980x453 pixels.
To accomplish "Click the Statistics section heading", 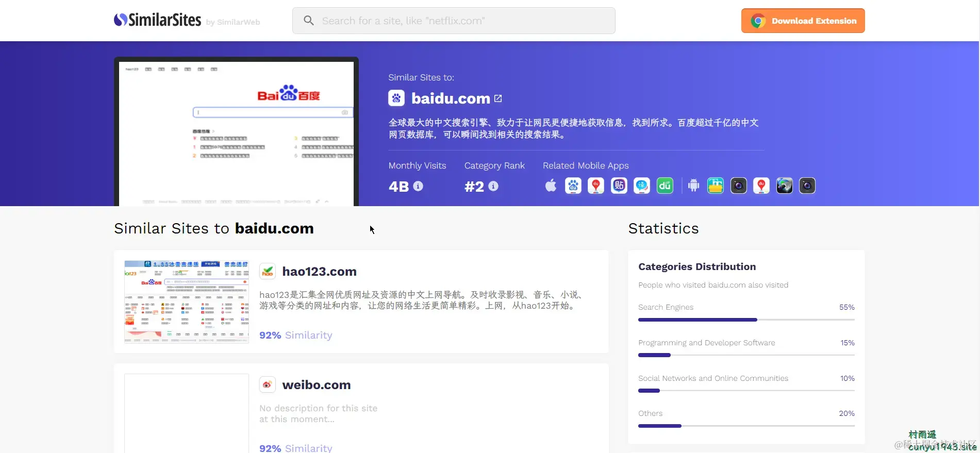I will click(x=663, y=228).
